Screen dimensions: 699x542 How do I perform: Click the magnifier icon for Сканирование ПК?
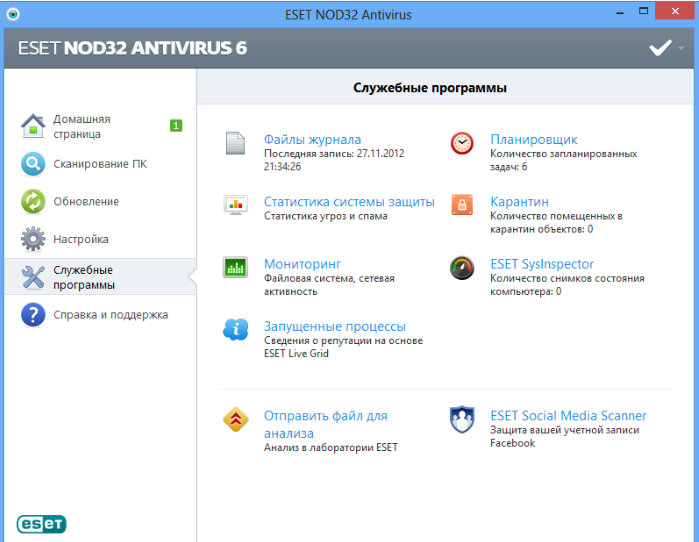33,164
